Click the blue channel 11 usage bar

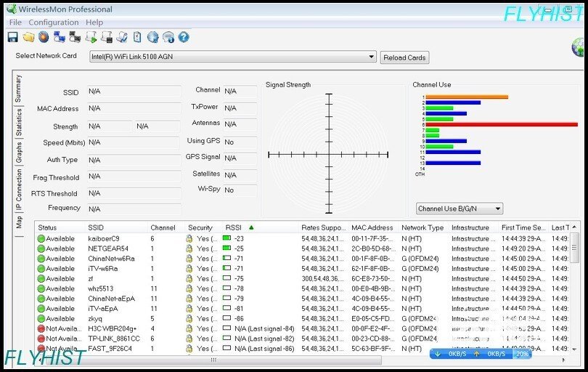click(x=453, y=152)
